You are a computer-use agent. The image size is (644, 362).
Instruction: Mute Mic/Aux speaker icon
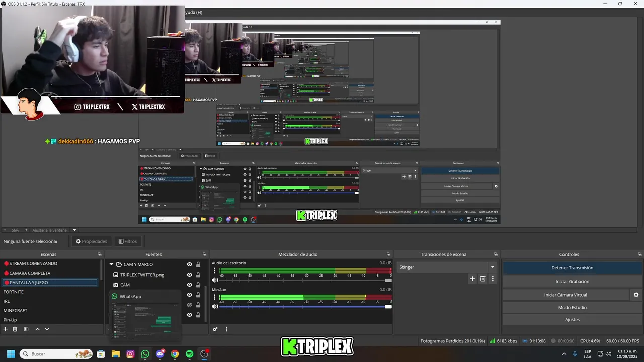215,306
